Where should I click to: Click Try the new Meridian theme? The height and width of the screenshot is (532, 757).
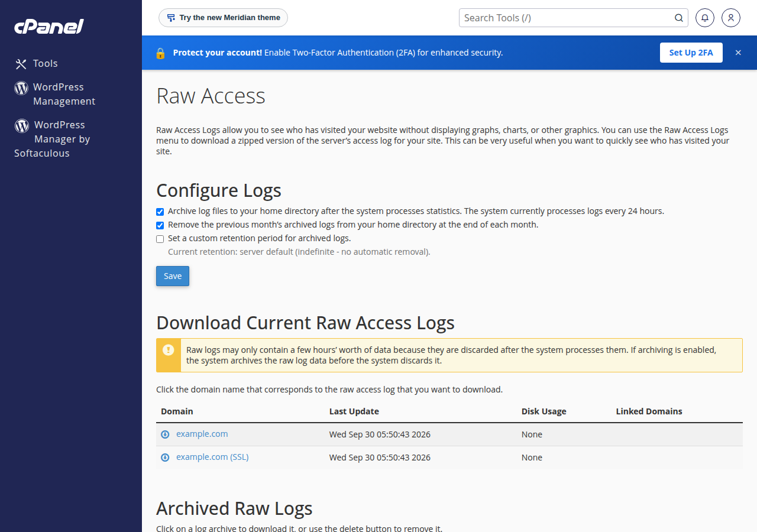(223, 18)
